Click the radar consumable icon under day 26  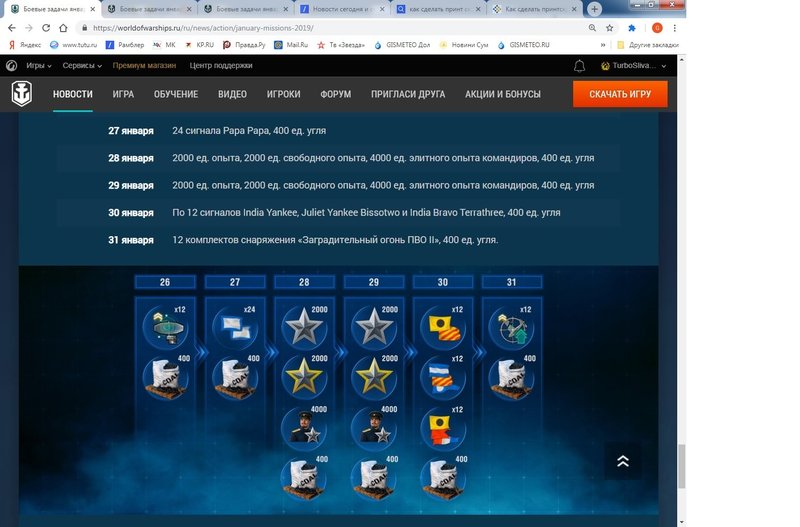pos(166,327)
